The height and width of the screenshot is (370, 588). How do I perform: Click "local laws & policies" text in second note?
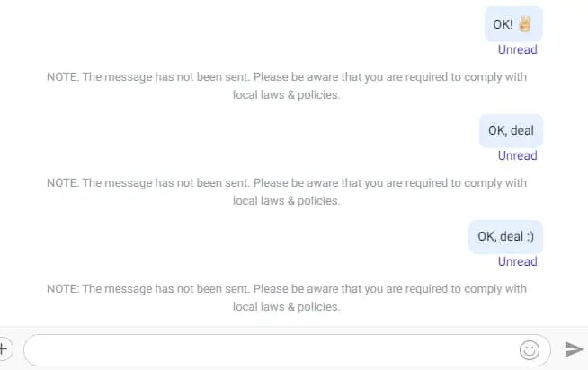(287, 201)
